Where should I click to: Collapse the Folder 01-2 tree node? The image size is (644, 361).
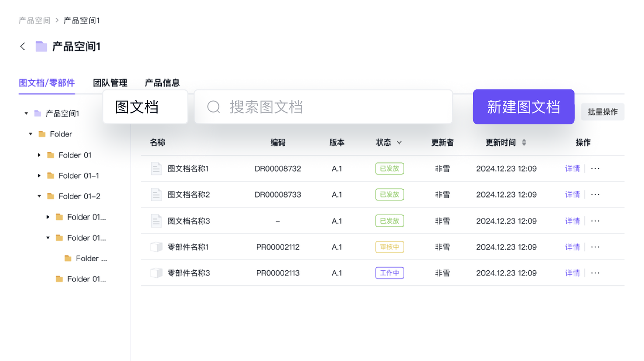[39, 196]
